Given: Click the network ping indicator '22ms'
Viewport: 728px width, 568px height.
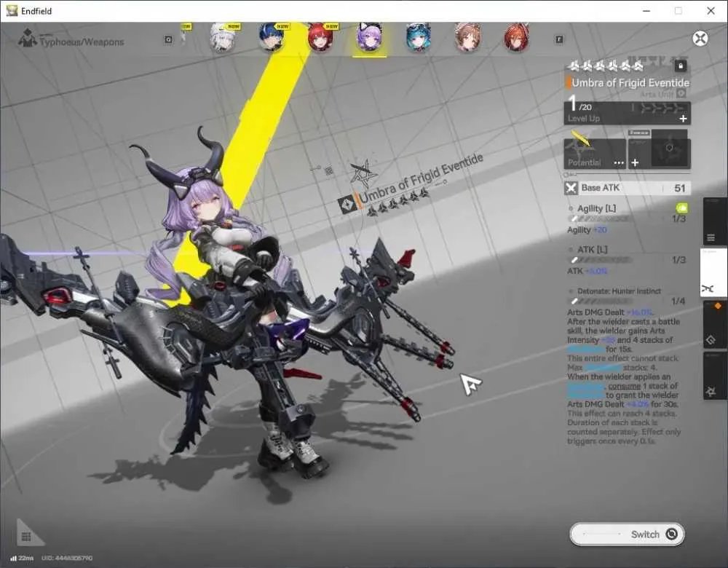Looking at the screenshot, I should coord(23,558).
